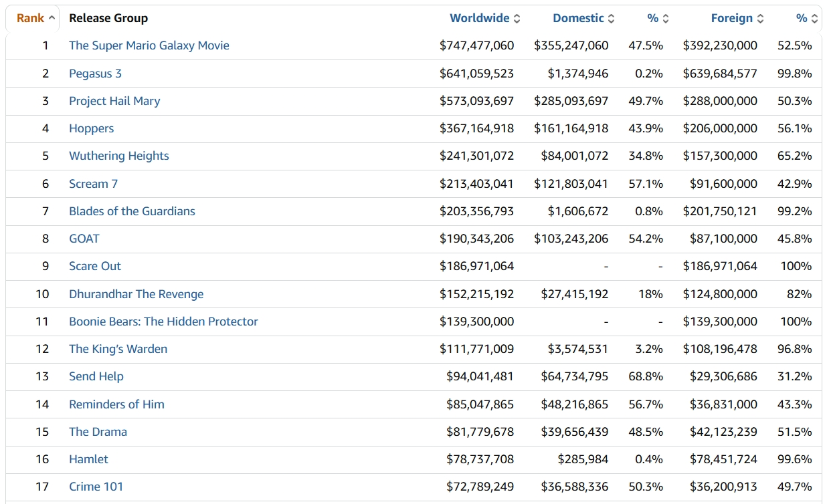This screenshot has height=504, width=827.
Task: Click the Worldwide column sort arrows
Action: [x=517, y=19]
